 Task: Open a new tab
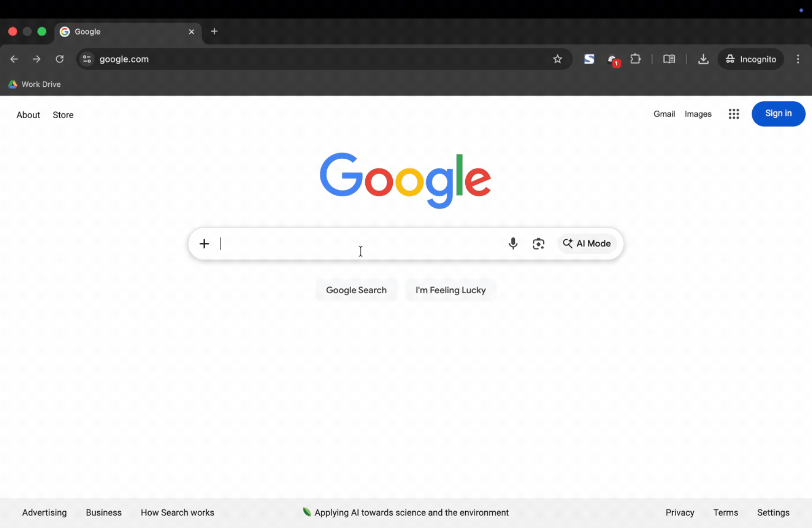pyautogui.click(x=214, y=31)
